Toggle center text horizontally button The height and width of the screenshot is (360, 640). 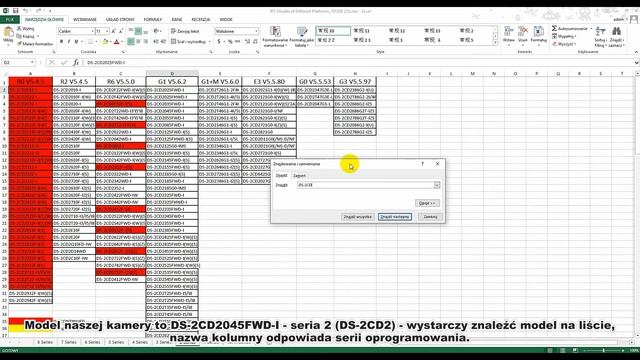click(x=138, y=42)
